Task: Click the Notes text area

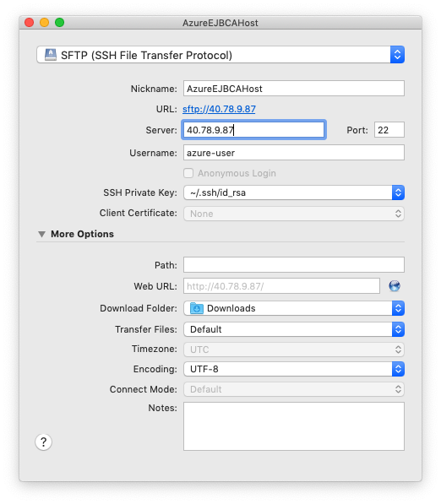Action: tap(294, 426)
